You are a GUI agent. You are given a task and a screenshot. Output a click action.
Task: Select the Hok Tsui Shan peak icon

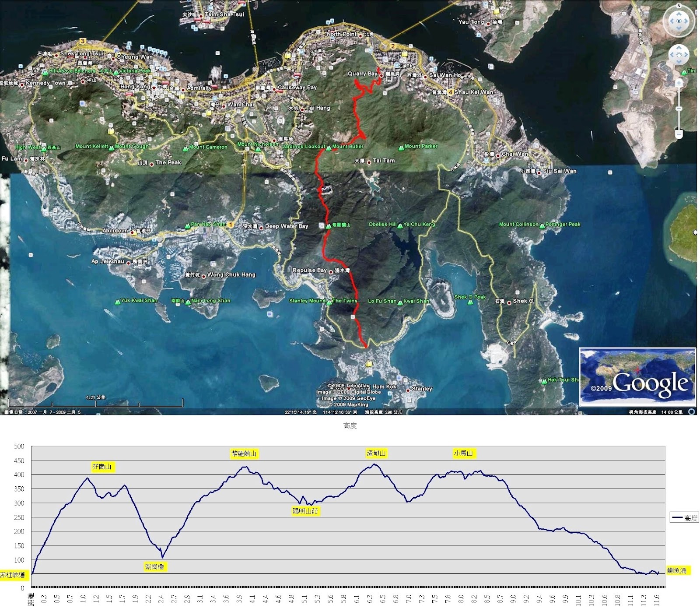tap(544, 381)
